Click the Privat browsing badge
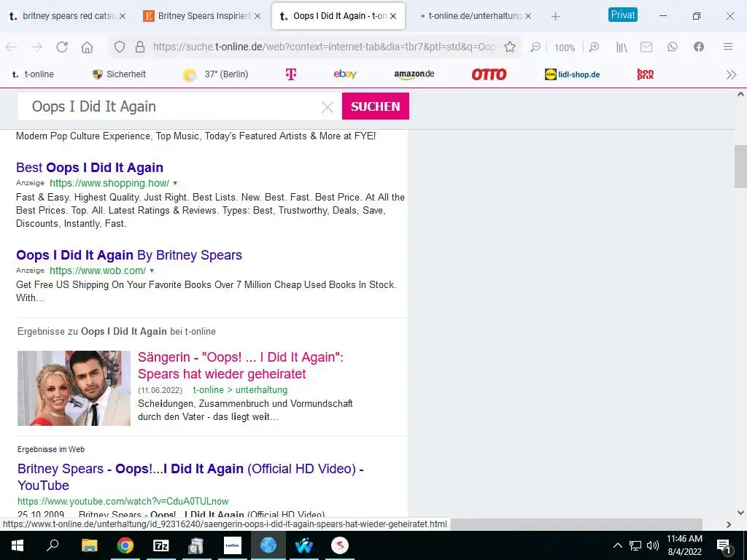 point(623,15)
